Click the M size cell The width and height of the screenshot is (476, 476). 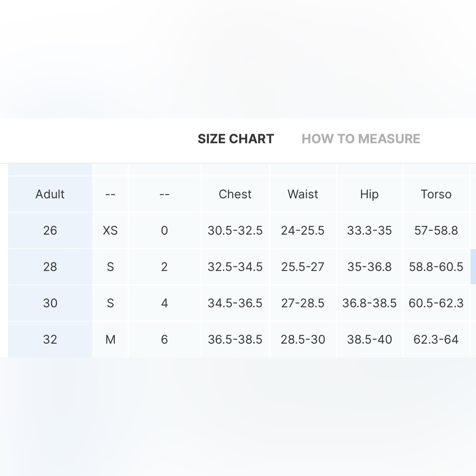coord(110,339)
